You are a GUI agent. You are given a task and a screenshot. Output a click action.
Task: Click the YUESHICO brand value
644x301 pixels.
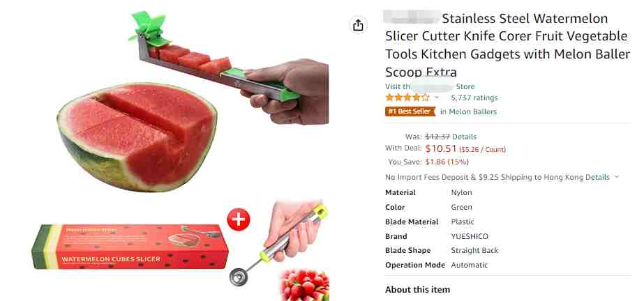pos(470,236)
